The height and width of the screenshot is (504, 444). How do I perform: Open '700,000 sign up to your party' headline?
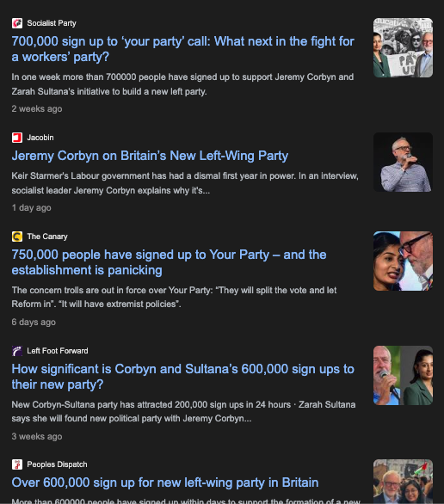point(183,49)
